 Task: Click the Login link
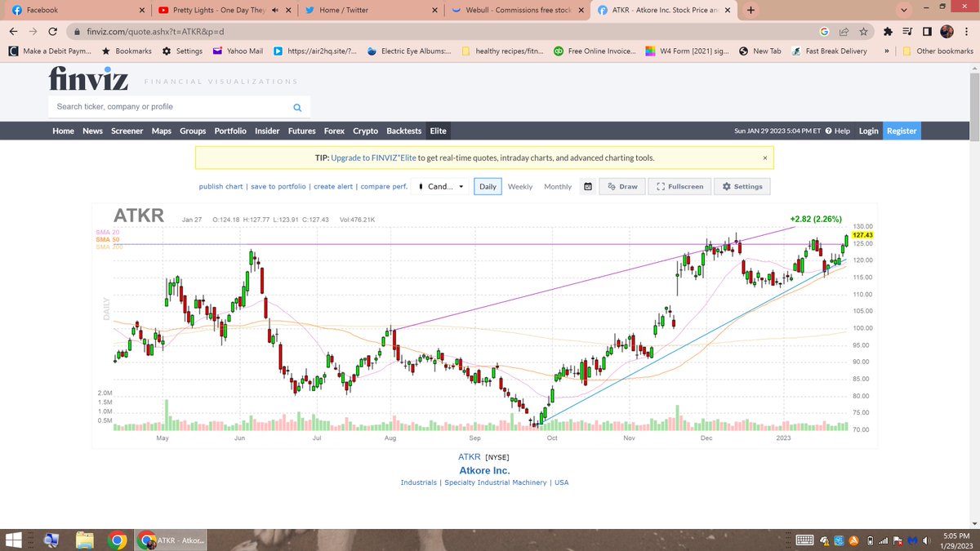868,131
